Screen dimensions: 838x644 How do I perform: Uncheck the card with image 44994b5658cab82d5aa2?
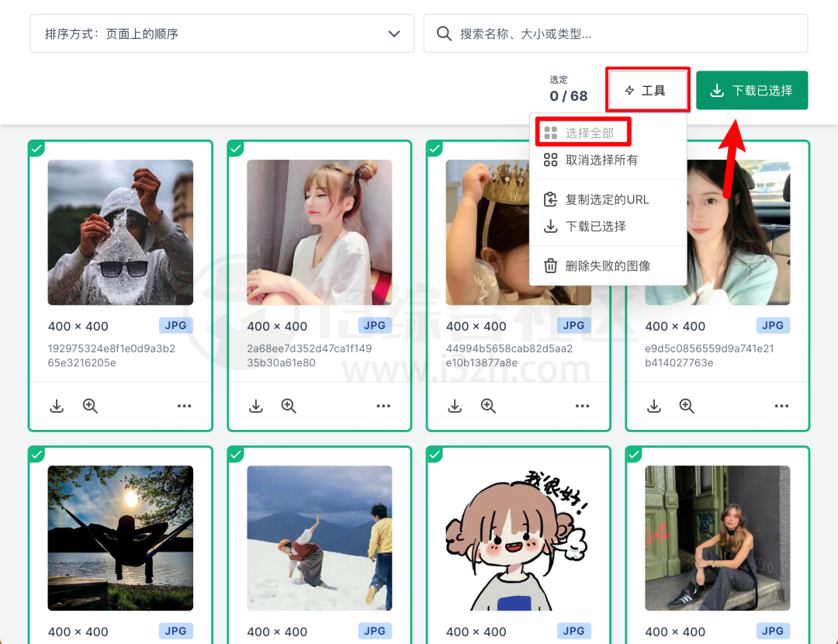click(x=435, y=148)
